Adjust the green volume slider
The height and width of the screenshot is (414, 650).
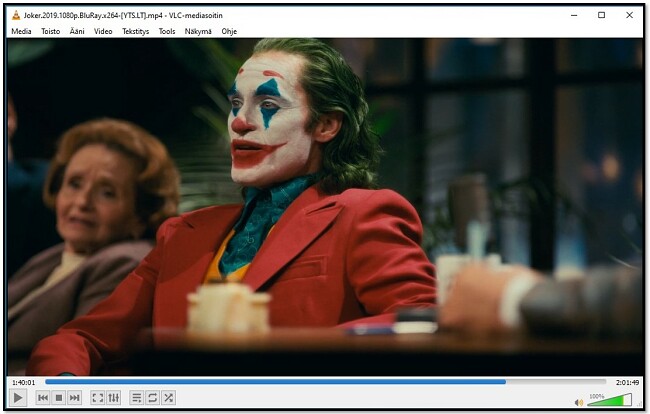pyautogui.click(x=609, y=400)
